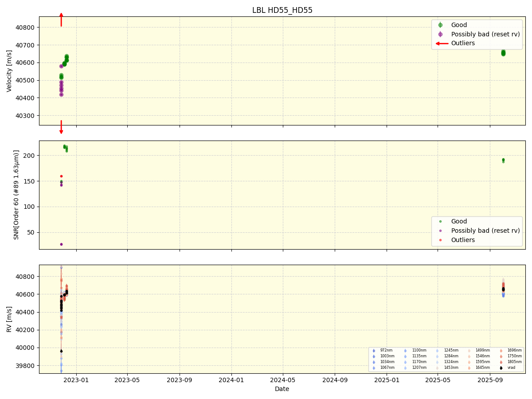Viewport: 532px width, 399px height.
Task: Click the black vrad point near 39950 m/s
Action: click(x=61, y=351)
